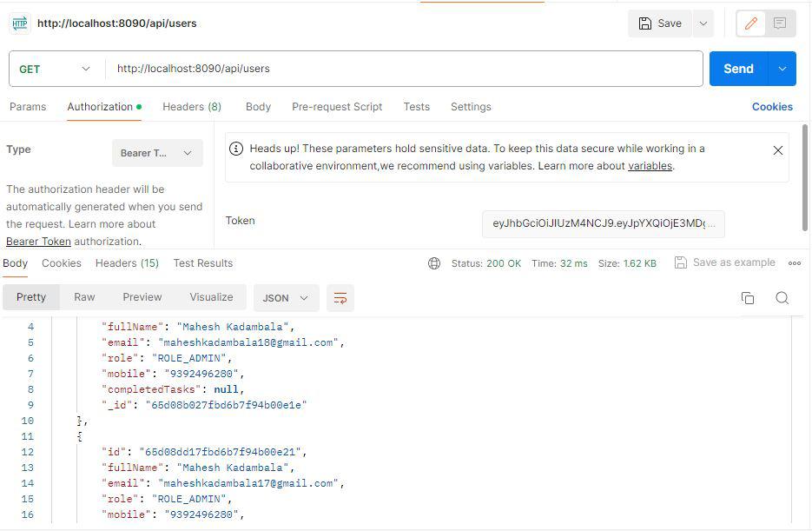Click the Send button
The width and height of the screenshot is (812, 531).
point(737,68)
